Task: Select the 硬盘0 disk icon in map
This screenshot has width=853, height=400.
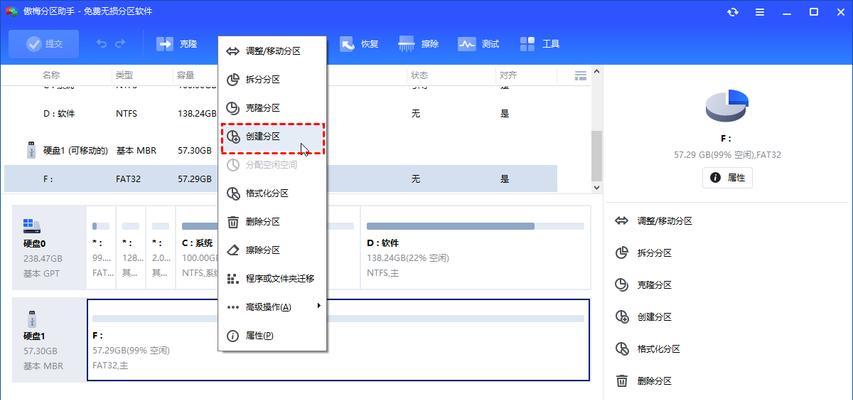Action: point(32,226)
